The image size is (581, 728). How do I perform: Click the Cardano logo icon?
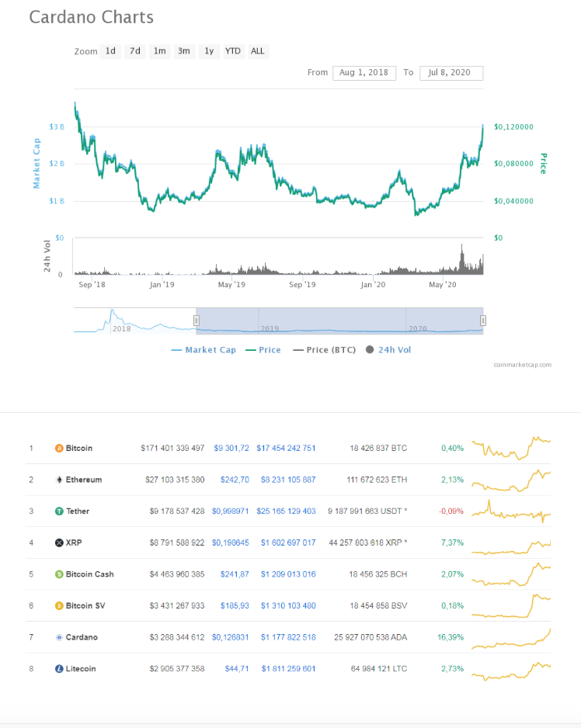59,637
